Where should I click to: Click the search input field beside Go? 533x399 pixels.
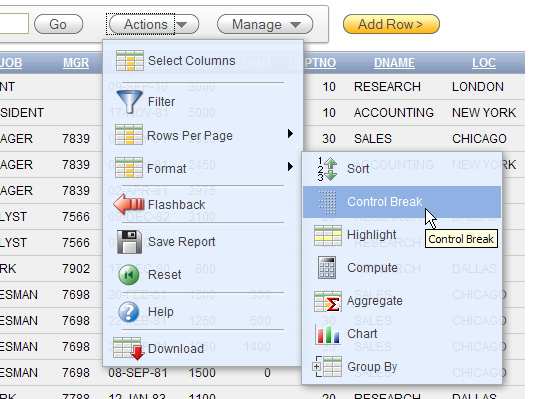tap(14, 23)
